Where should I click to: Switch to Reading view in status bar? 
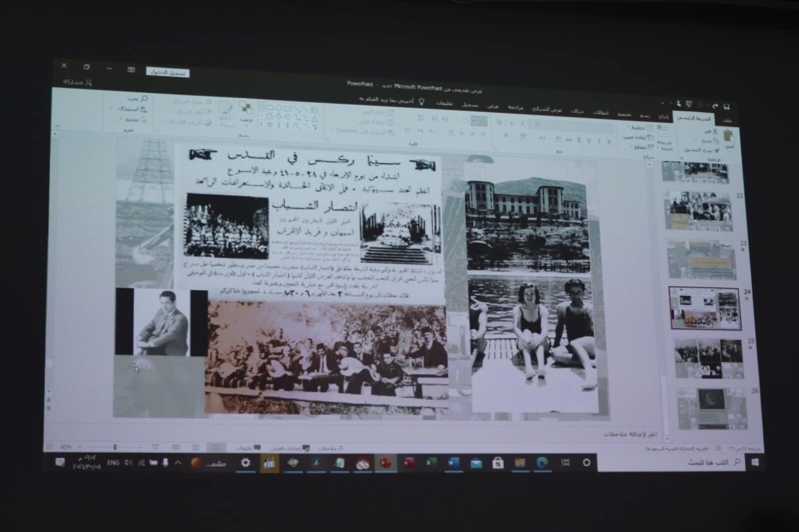coord(176,447)
